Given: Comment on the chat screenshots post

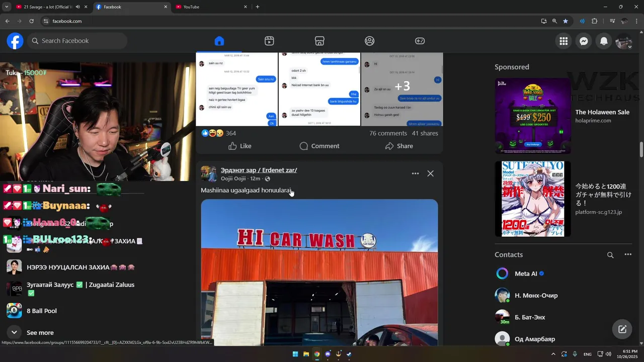Looking at the screenshot, I should pyautogui.click(x=319, y=146).
